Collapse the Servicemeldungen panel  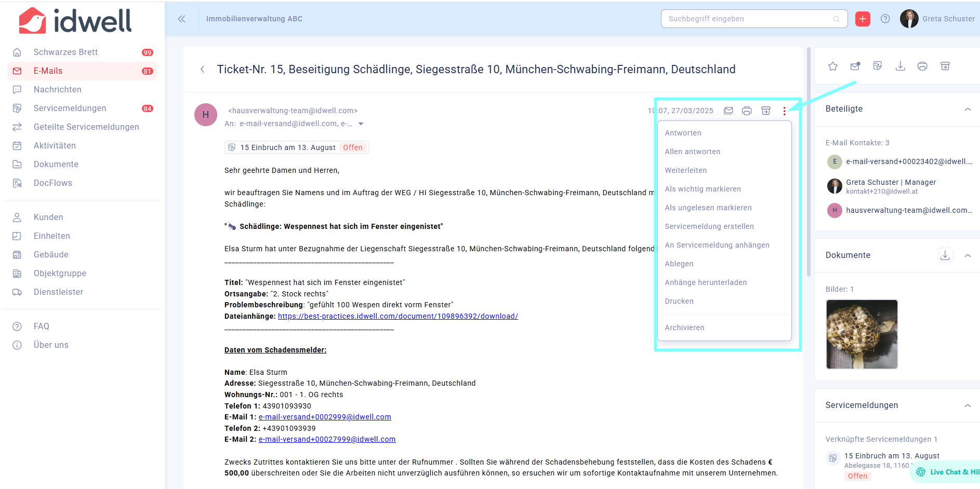tap(968, 405)
